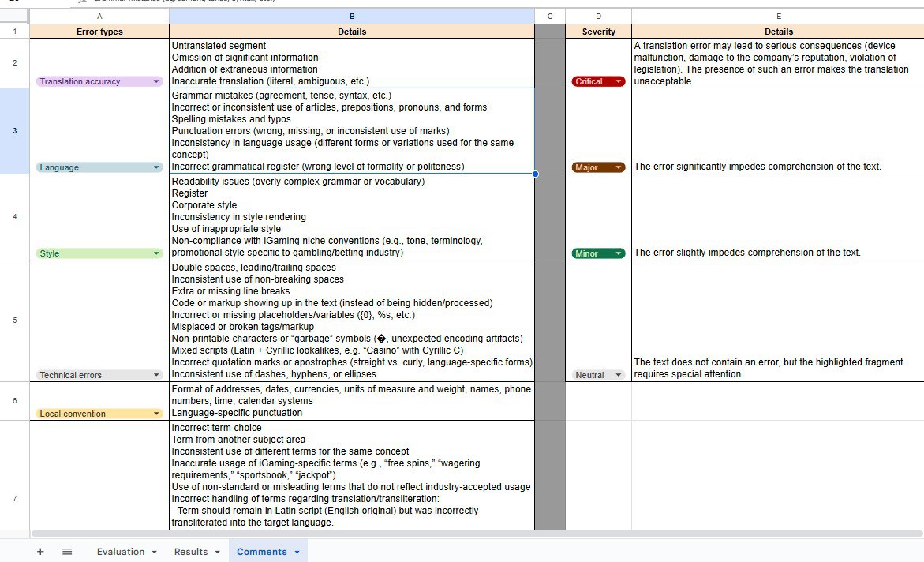Click the Error types header cell
Screen dimensions: 924x562
(99, 32)
